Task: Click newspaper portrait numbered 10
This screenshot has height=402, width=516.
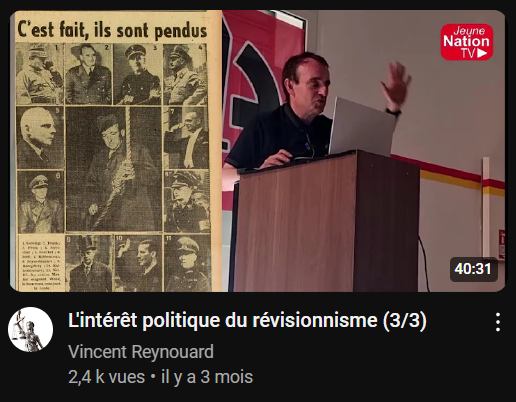Action: tap(138, 263)
